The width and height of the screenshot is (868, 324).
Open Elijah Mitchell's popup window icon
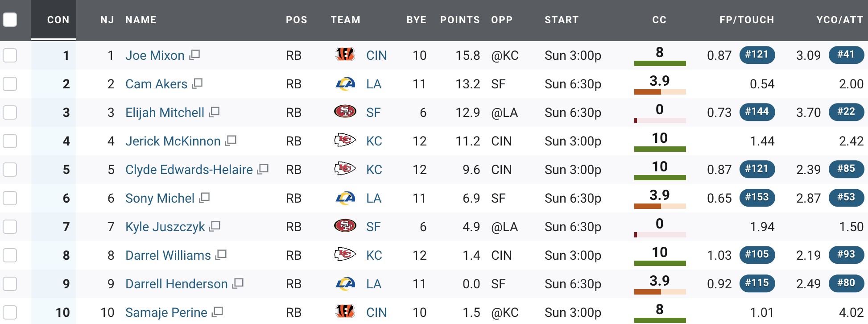[x=215, y=112]
